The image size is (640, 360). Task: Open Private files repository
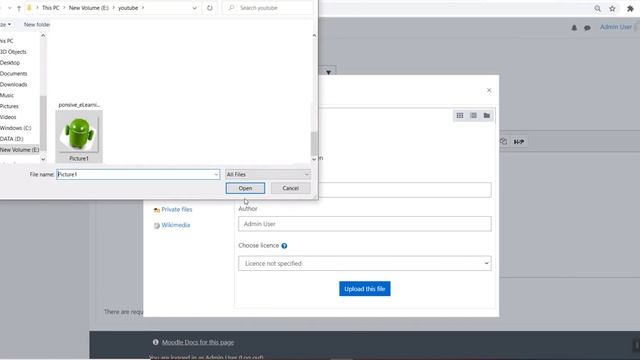tap(176, 209)
